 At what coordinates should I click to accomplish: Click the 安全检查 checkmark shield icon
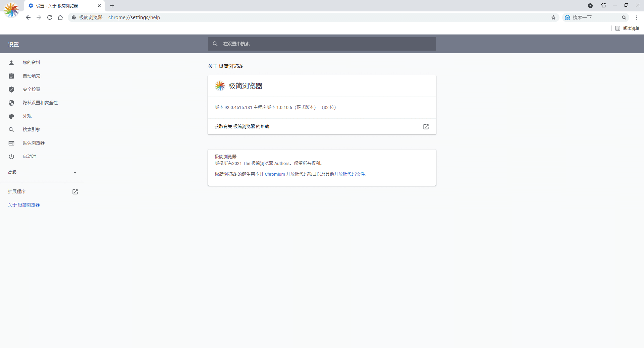point(11,89)
